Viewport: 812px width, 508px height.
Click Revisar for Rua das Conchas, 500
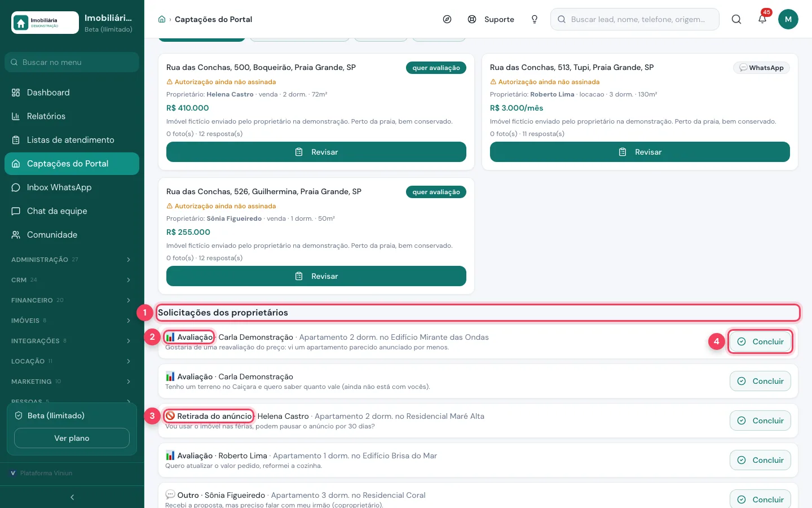point(316,152)
